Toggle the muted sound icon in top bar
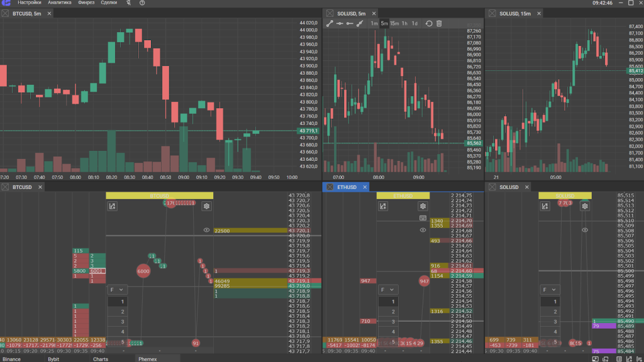Image resolution: width=644 pixels, height=362 pixels. coord(128,3)
